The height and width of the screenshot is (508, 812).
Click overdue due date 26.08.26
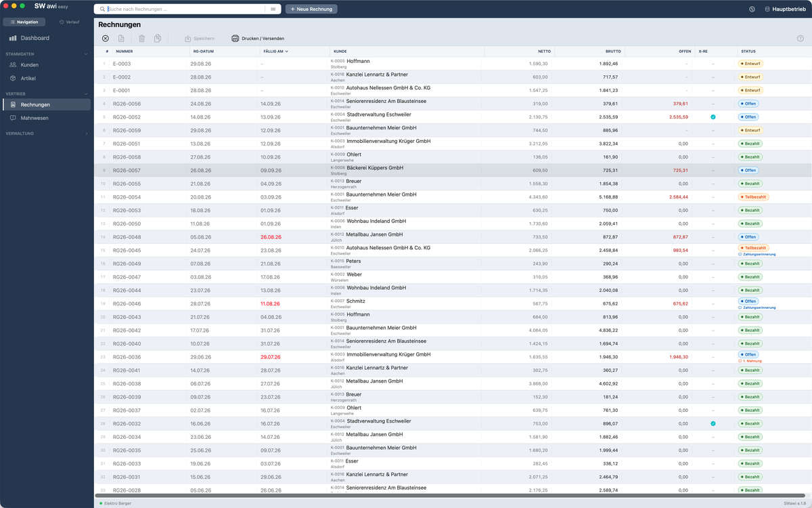pyautogui.click(x=271, y=237)
